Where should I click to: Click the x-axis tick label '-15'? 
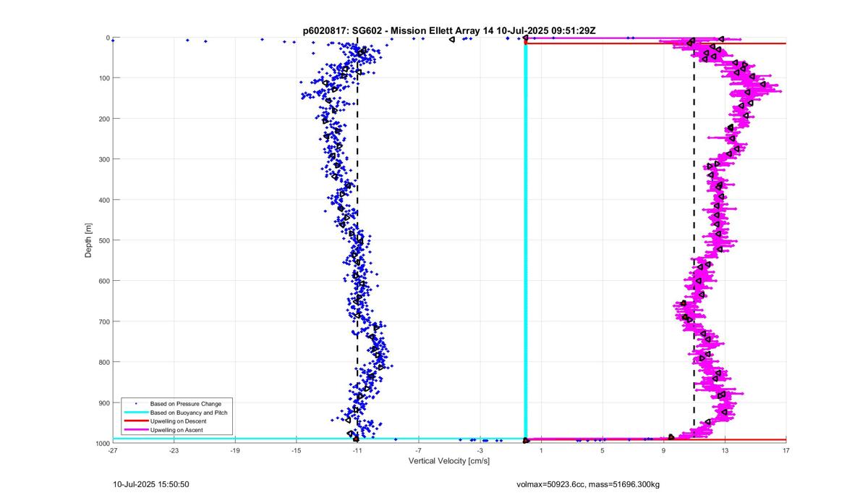click(297, 450)
